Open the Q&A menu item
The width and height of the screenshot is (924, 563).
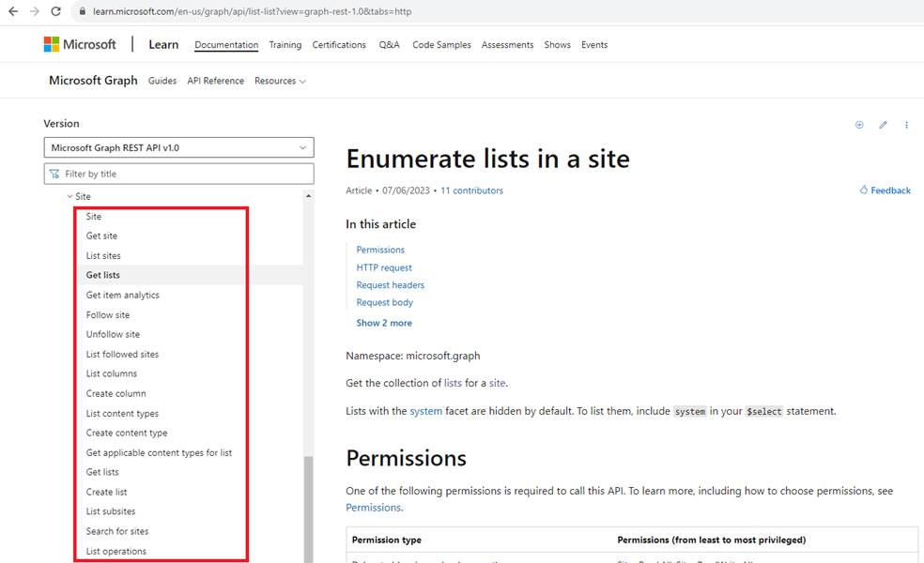(x=389, y=45)
